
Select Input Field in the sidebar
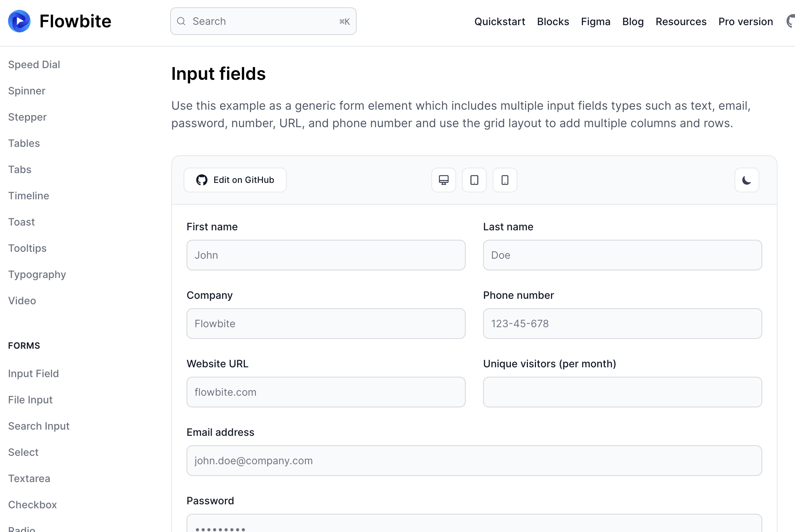coord(33,373)
